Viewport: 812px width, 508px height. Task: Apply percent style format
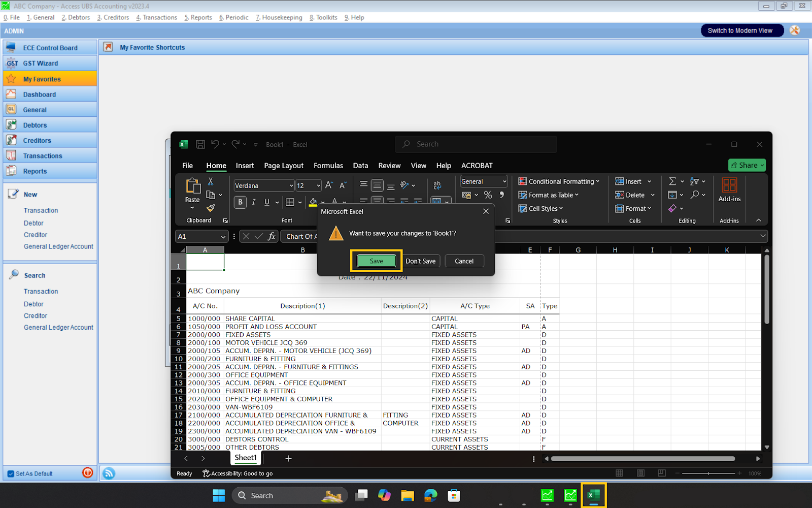(x=488, y=195)
